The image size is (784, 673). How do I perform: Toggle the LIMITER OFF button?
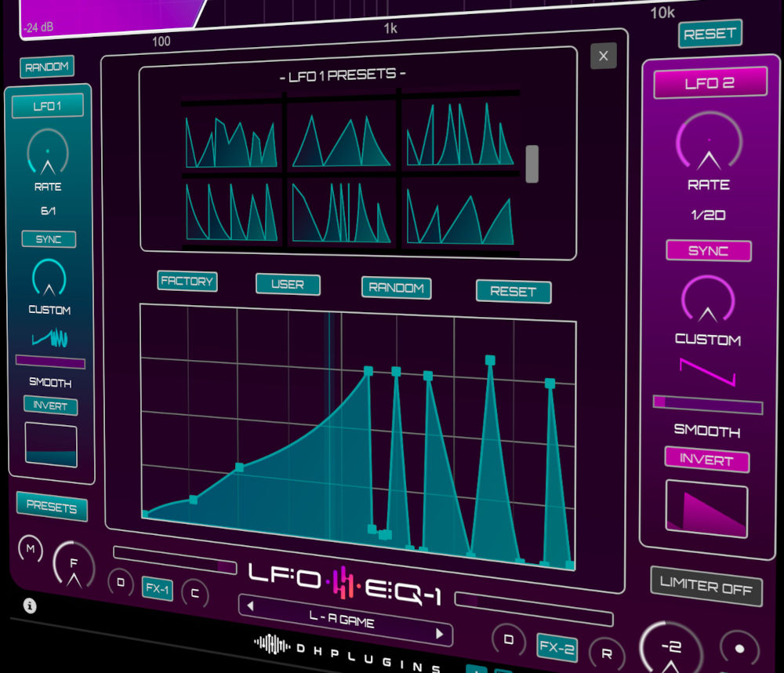706,586
